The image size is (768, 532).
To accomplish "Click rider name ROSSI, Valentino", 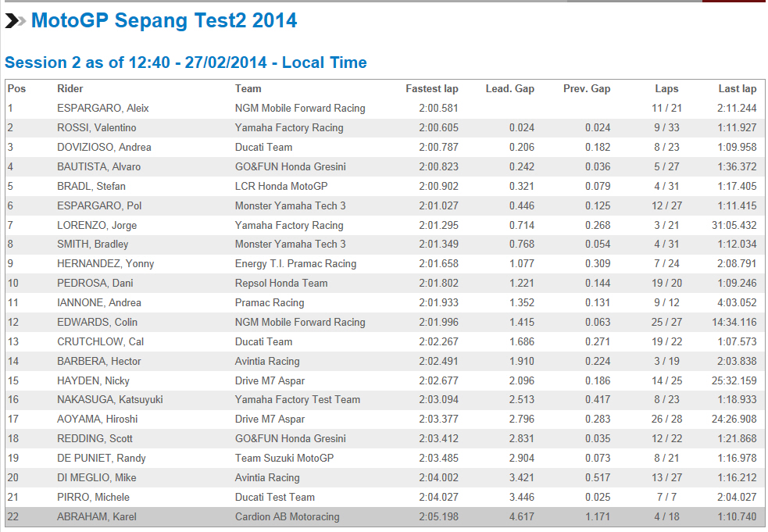I will point(96,128).
